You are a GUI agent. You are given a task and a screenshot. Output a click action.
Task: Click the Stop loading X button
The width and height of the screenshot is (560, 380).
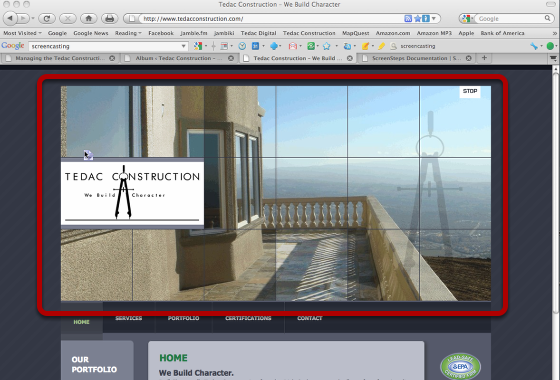[68, 18]
